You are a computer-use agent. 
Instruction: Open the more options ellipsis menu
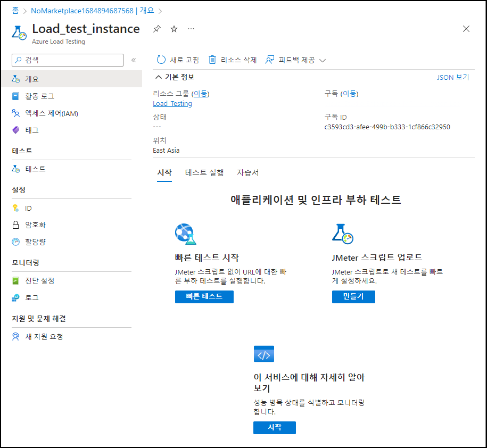tap(191, 29)
